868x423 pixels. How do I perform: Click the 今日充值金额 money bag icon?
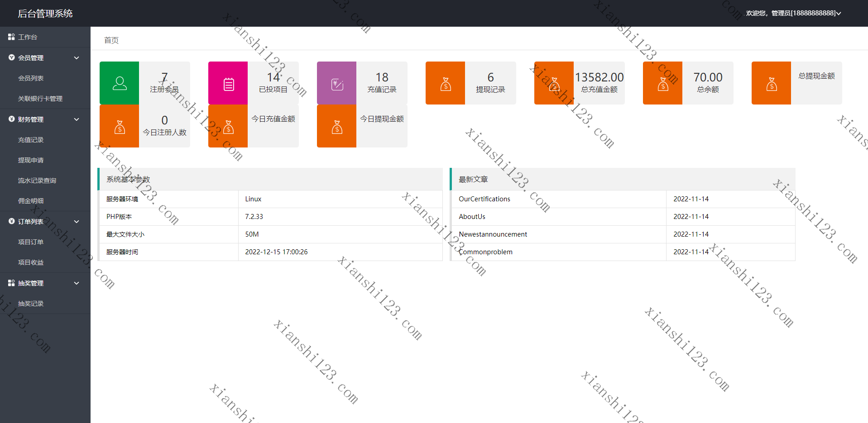(229, 127)
